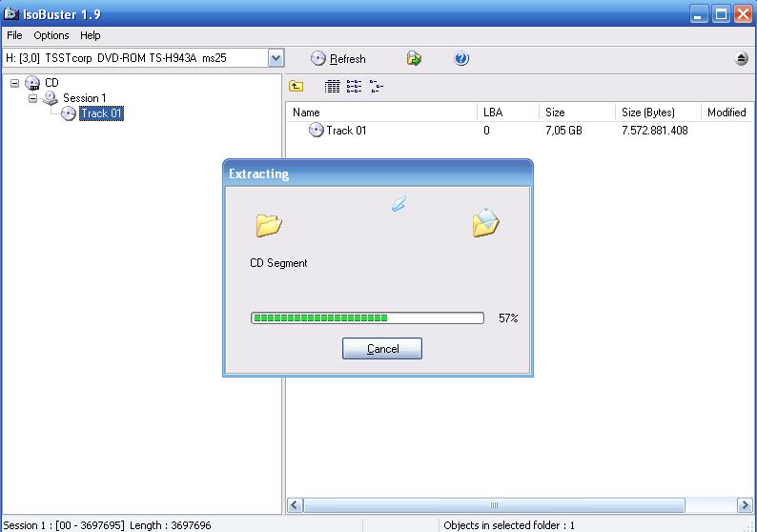The width and height of the screenshot is (757, 532).
Task: Click the Track 01 disc icon in tree
Action: pos(69,113)
